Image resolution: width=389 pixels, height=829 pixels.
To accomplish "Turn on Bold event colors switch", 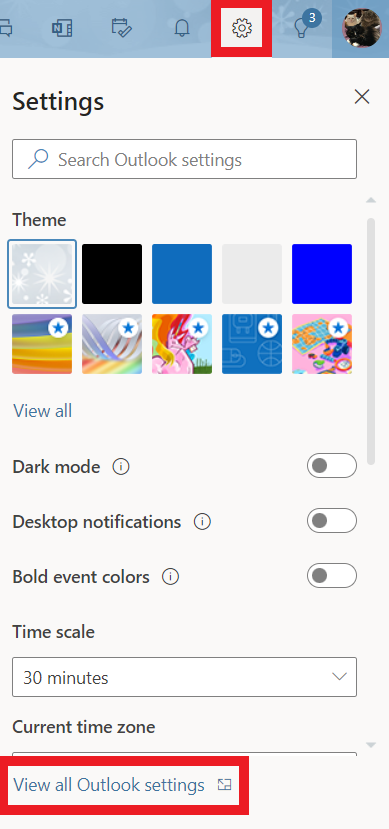I will click(332, 576).
